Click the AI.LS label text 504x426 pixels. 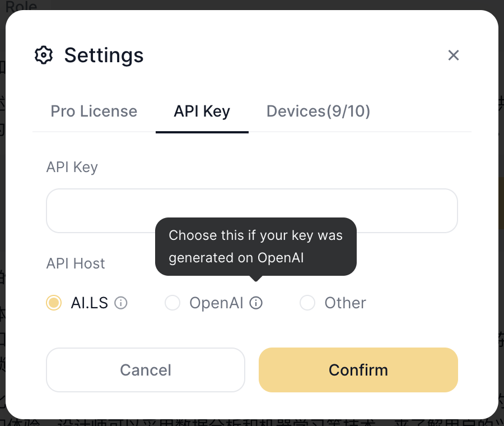click(x=89, y=303)
